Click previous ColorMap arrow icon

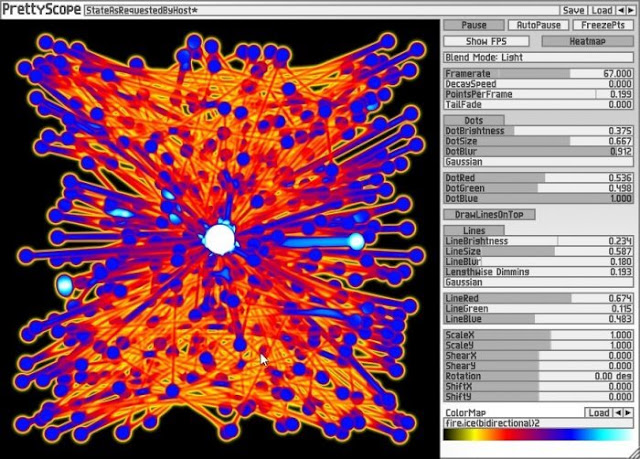pyautogui.click(x=618, y=412)
